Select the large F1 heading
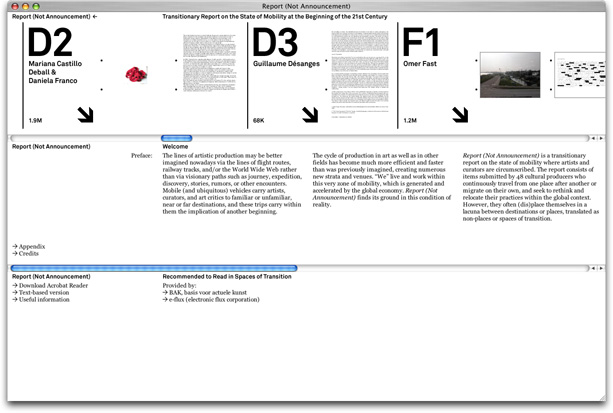The width and height of the screenshot is (613, 413). click(x=422, y=43)
